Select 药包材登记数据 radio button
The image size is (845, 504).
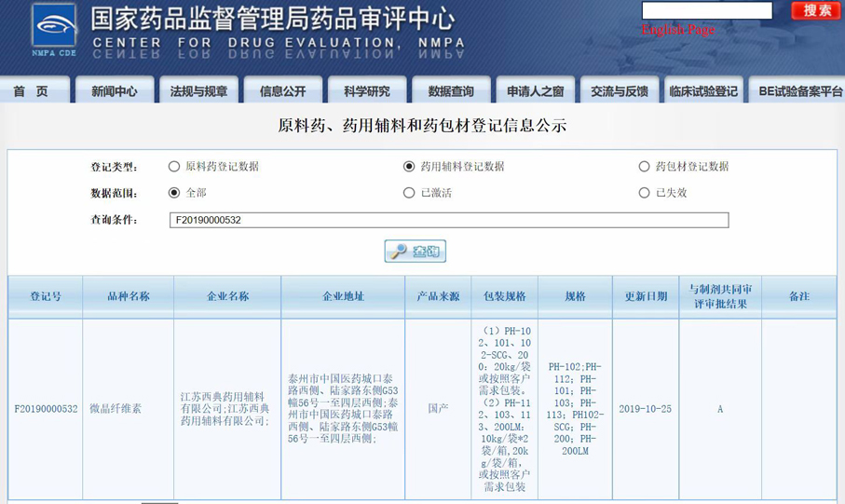point(644,167)
